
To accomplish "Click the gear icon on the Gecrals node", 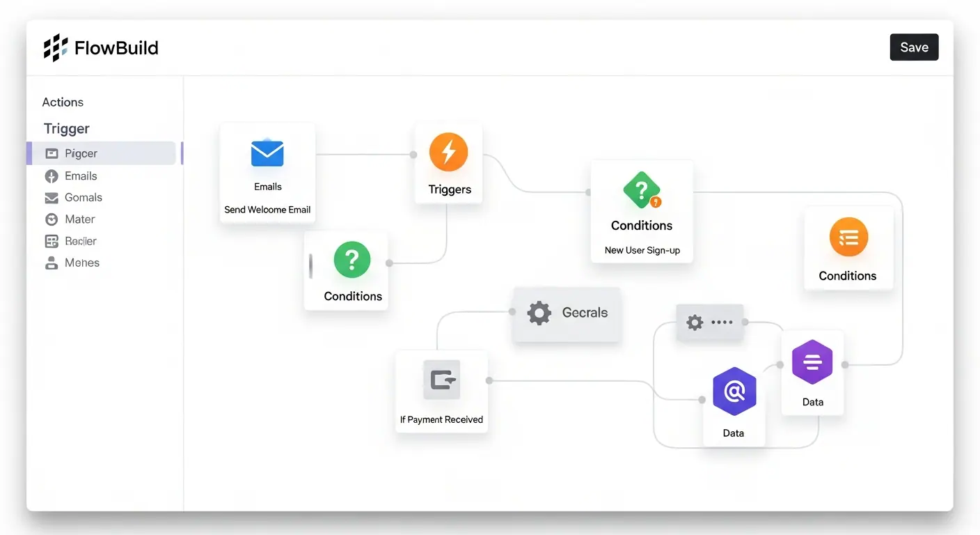I will (x=539, y=313).
